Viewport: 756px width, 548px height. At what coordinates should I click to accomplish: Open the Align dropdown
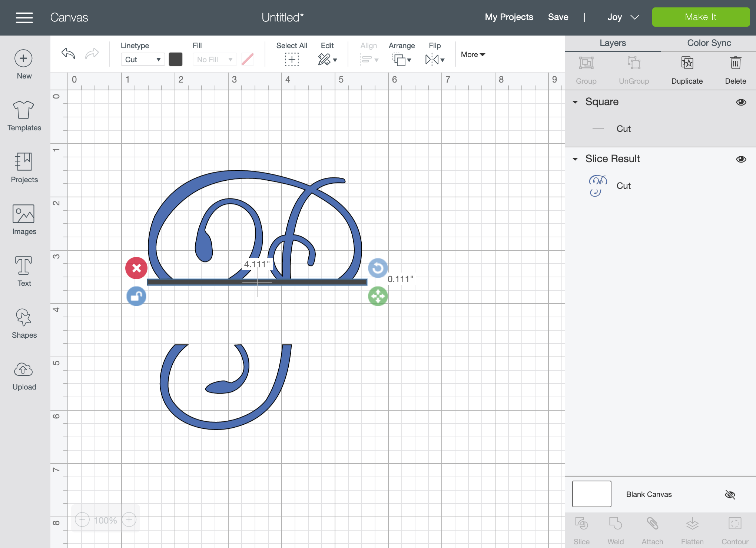369,59
